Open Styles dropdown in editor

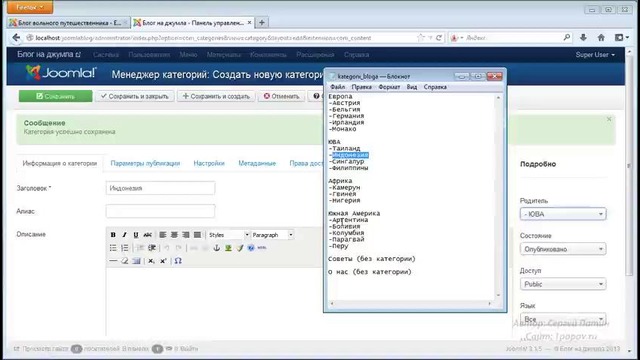pos(228,235)
